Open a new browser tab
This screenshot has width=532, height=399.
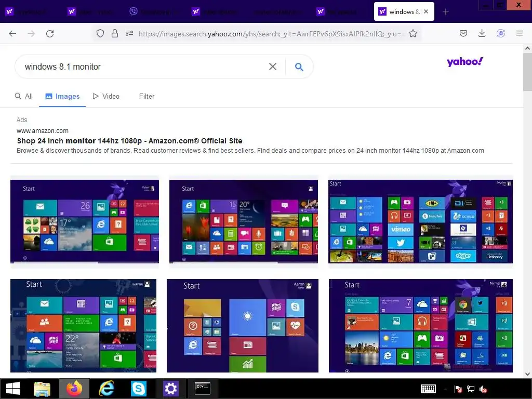click(445, 12)
